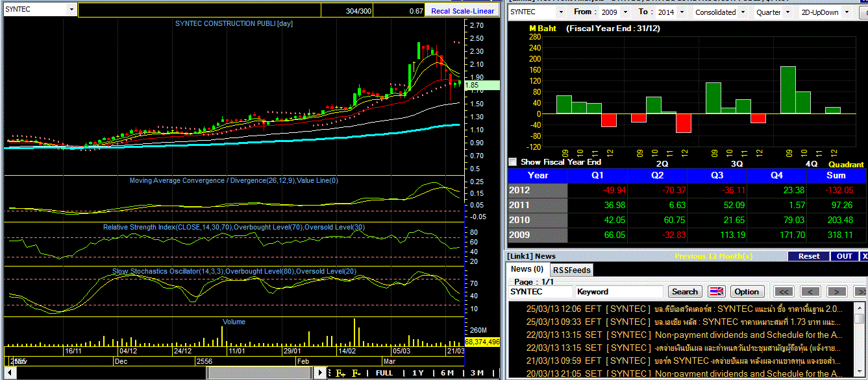The height and width of the screenshot is (380, 868).
Task: Set chart range to 3M
Action: [x=477, y=373]
